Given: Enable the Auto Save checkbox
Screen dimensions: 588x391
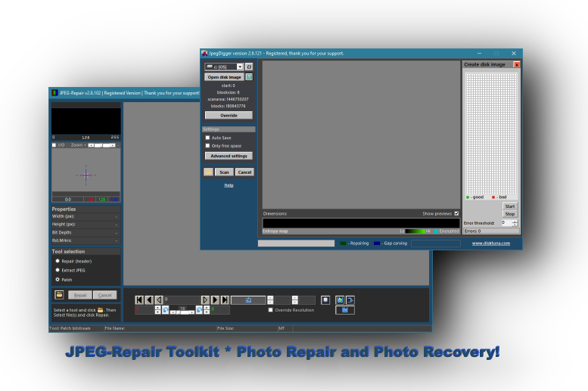Looking at the screenshot, I should click(x=208, y=138).
